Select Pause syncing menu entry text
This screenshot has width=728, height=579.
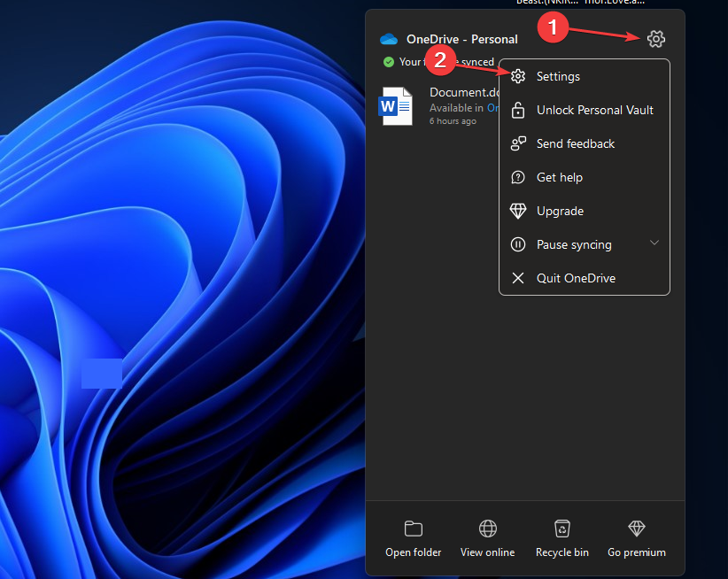click(x=574, y=244)
